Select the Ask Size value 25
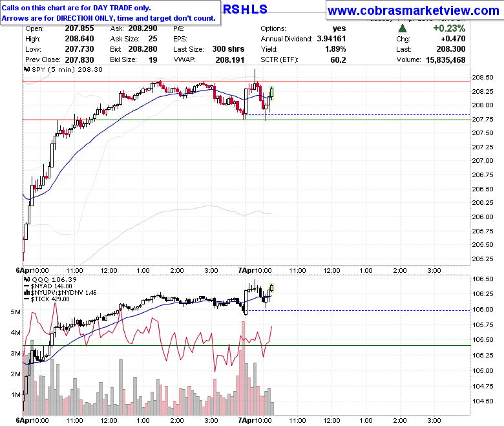This screenshot has width=504, height=426. (x=152, y=39)
